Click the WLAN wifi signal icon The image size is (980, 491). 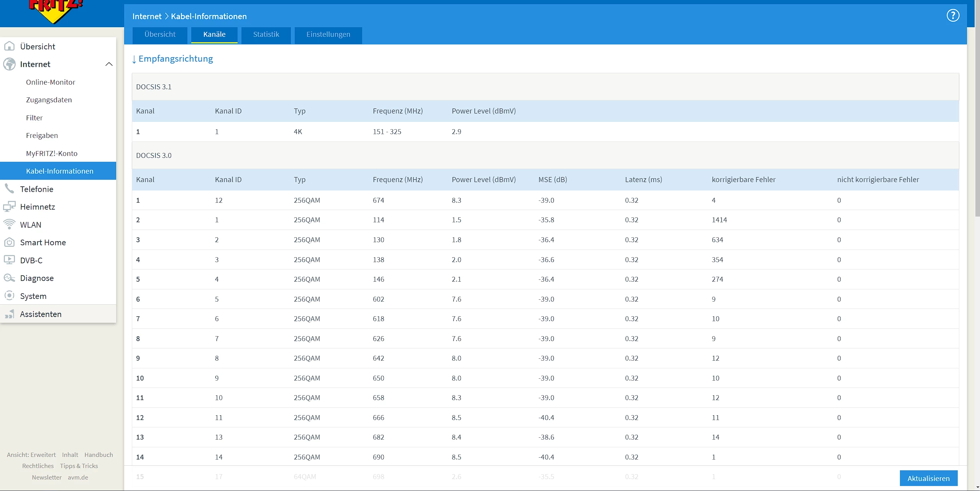coord(9,224)
